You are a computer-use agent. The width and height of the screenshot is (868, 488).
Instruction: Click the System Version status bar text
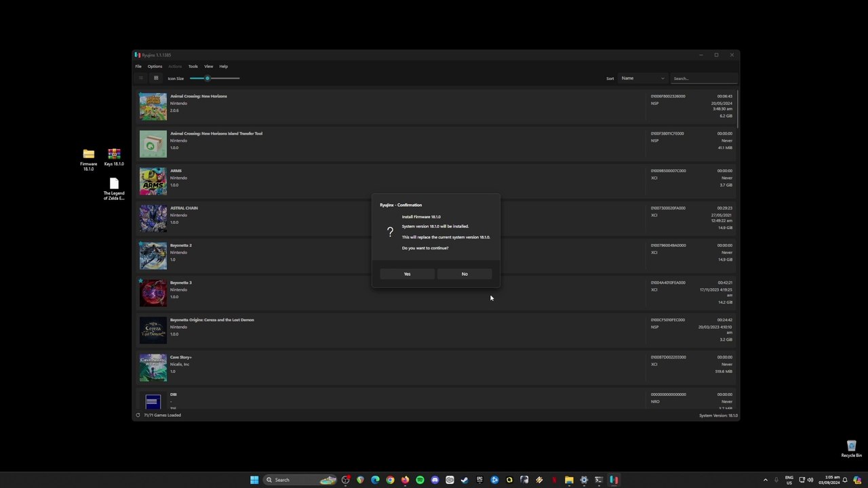718,415
